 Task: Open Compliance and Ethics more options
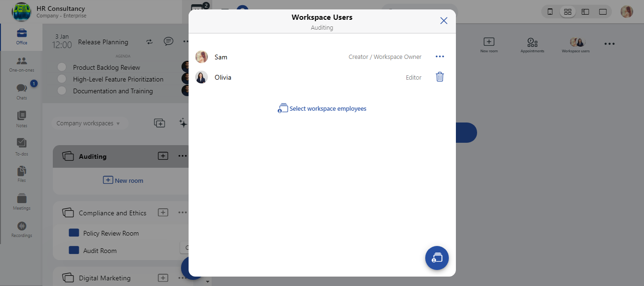pyautogui.click(x=182, y=212)
